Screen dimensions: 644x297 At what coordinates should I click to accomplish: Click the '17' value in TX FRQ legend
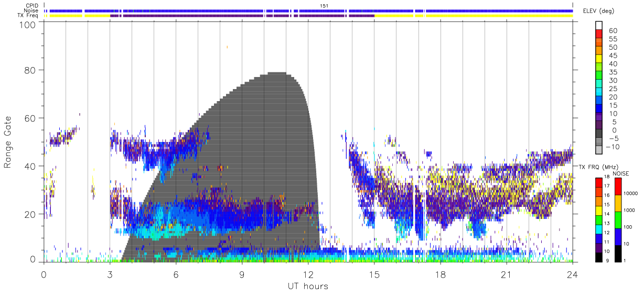[607, 186]
